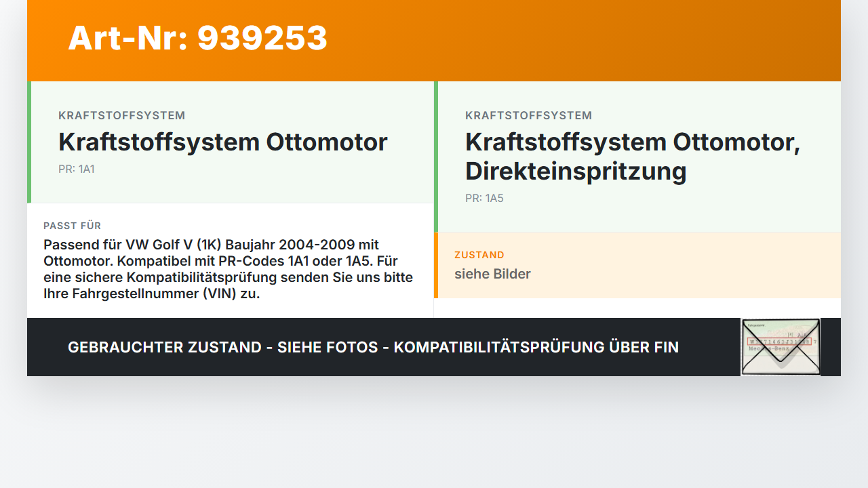The image size is (868, 488).
Task: Click the PASST FÜR label
Action: coord(73,226)
